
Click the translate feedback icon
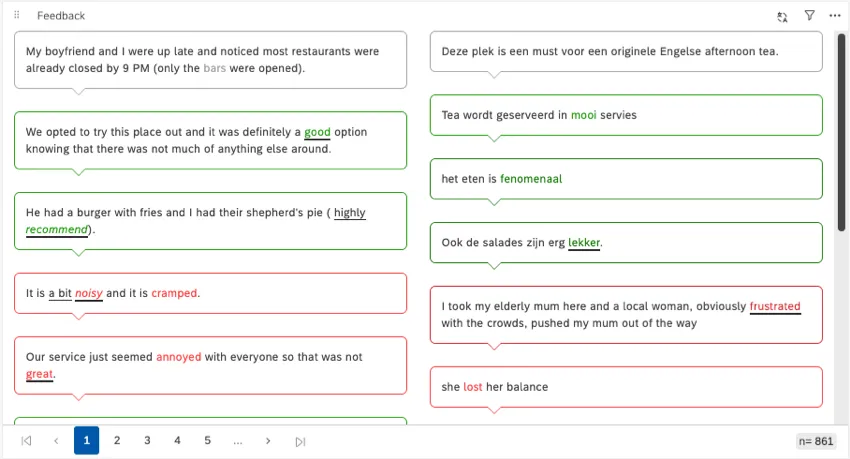(782, 16)
